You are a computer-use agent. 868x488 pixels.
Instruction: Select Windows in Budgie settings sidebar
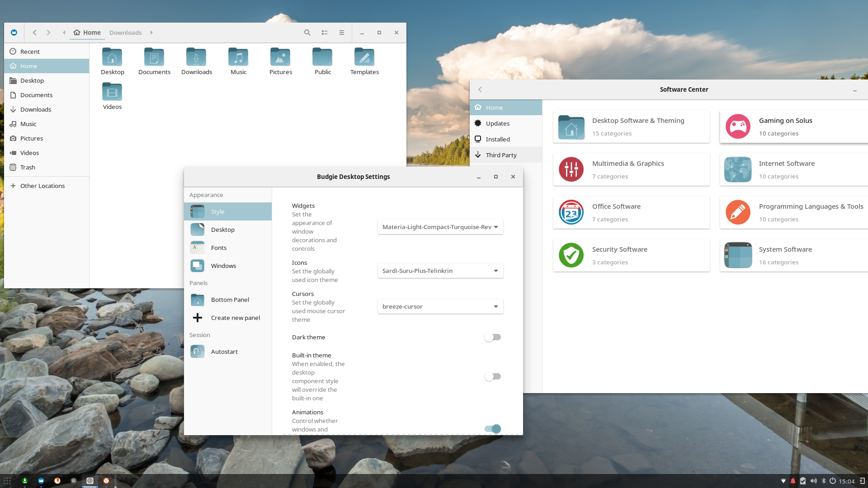[x=228, y=266]
